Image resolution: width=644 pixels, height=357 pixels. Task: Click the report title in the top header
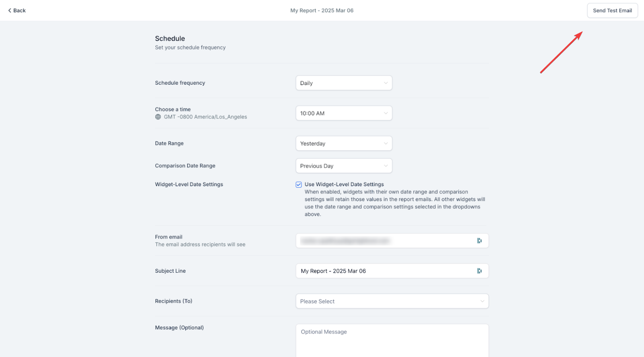coord(322,10)
